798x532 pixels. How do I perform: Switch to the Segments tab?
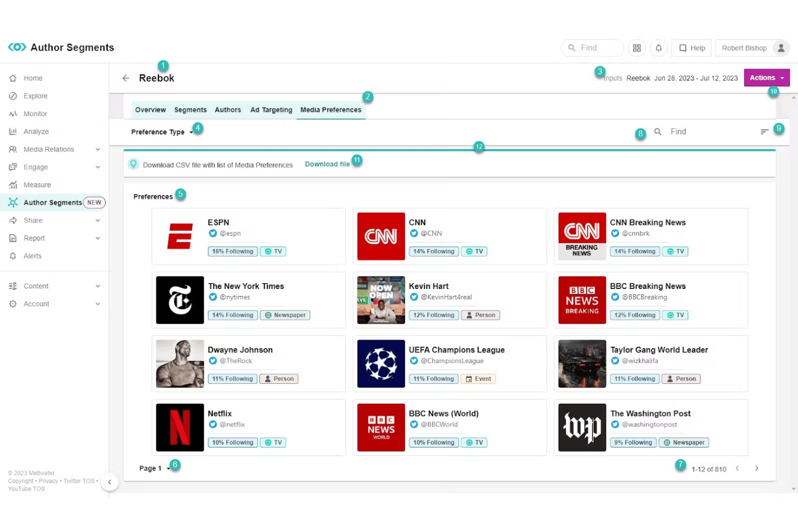pos(190,110)
